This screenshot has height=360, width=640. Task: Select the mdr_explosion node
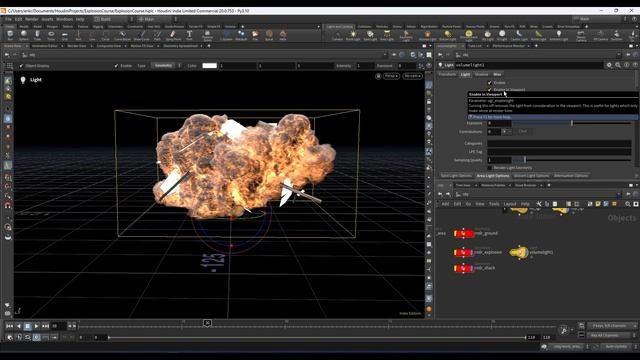tap(464, 252)
